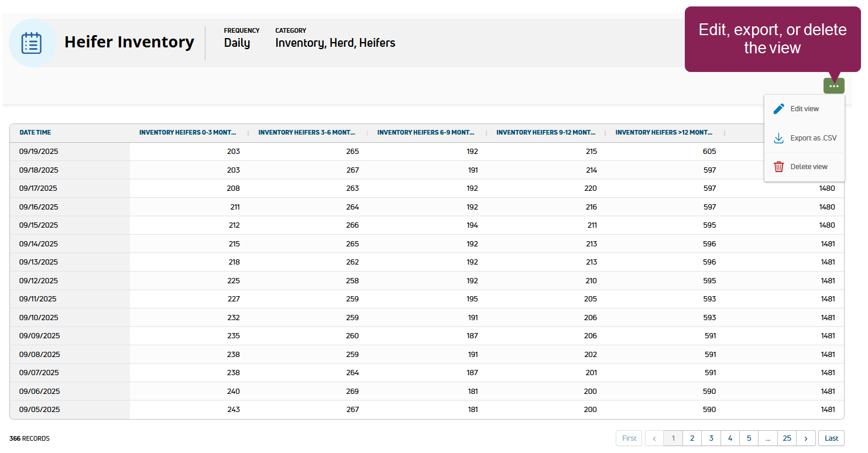Image resolution: width=868 pixels, height=453 pixels.
Task: Jump to page 25 of records
Action: [x=787, y=438]
